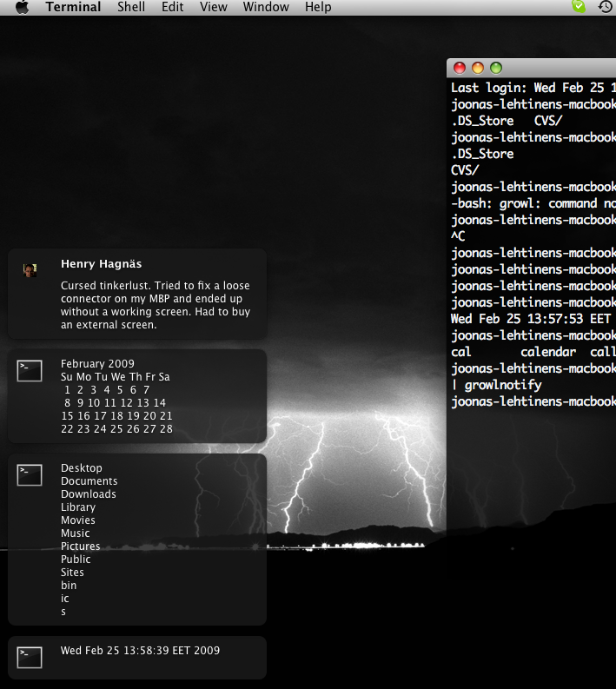Click 'Last login' line in Terminal
This screenshot has width=616, height=689.
click(533, 88)
